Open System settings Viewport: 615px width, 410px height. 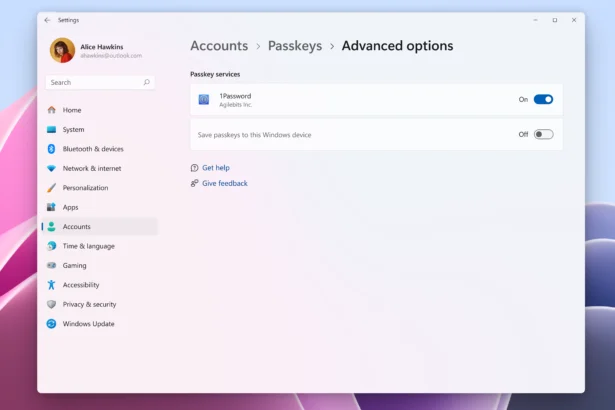click(100, 129)
